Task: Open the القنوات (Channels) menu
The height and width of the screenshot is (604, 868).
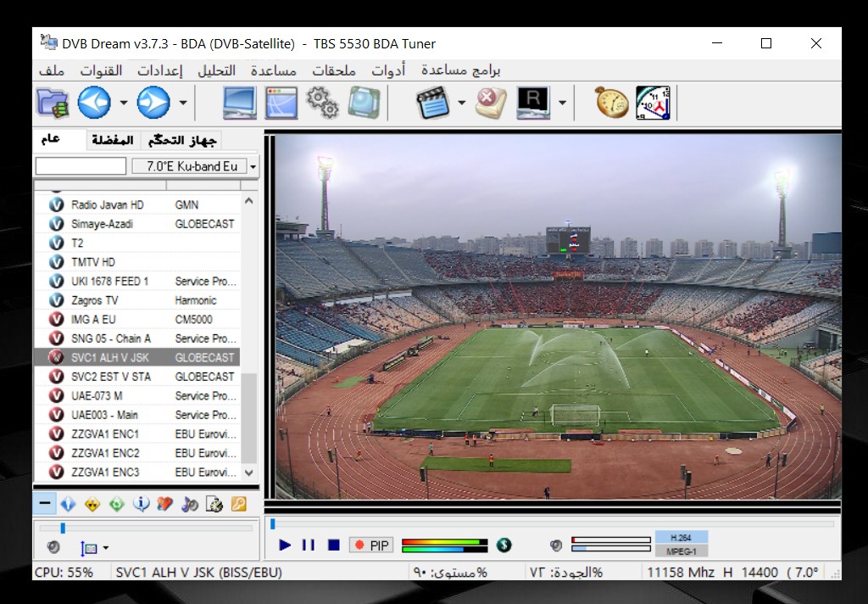Action: pos(102,70)
